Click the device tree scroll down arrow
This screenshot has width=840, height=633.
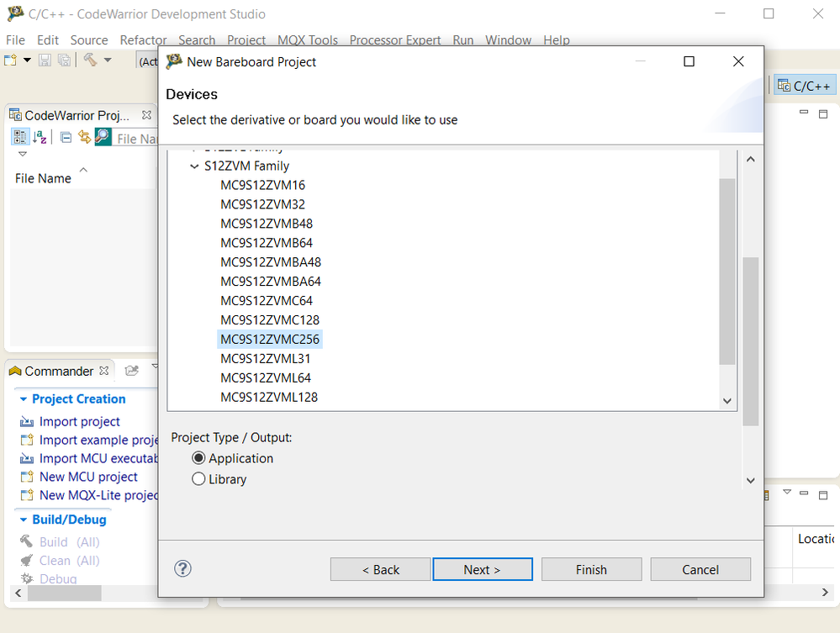(727, 401)
